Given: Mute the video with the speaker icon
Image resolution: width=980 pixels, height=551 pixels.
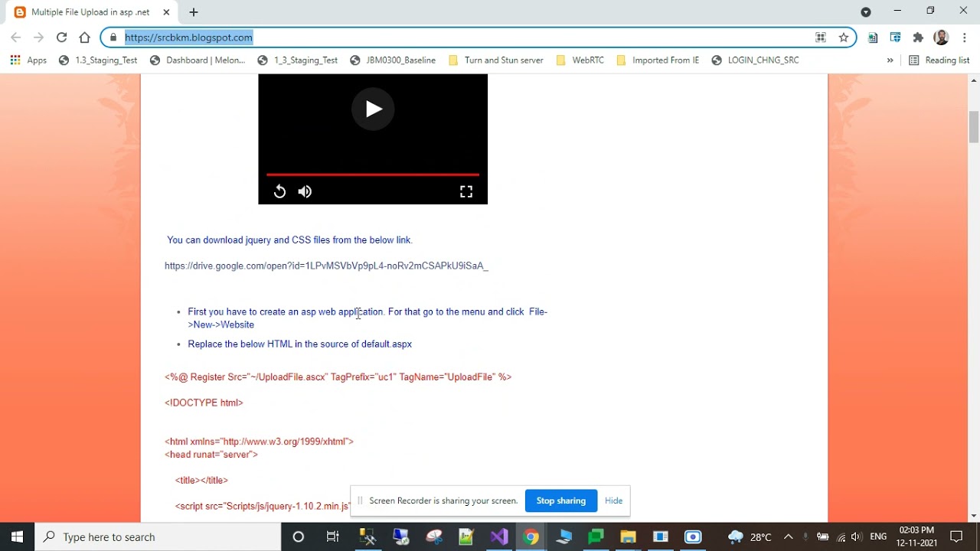Looking at the screenshot, I should coord(305,191).
